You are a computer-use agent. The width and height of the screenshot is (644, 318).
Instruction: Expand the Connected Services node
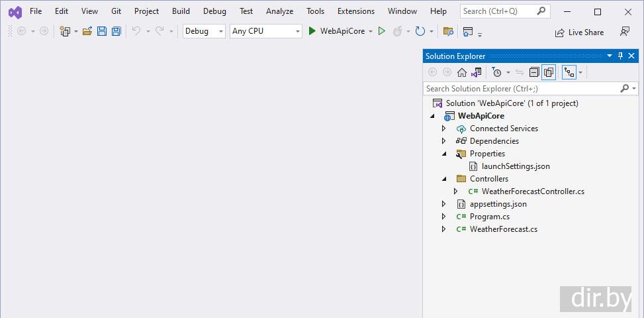[443, 129]
